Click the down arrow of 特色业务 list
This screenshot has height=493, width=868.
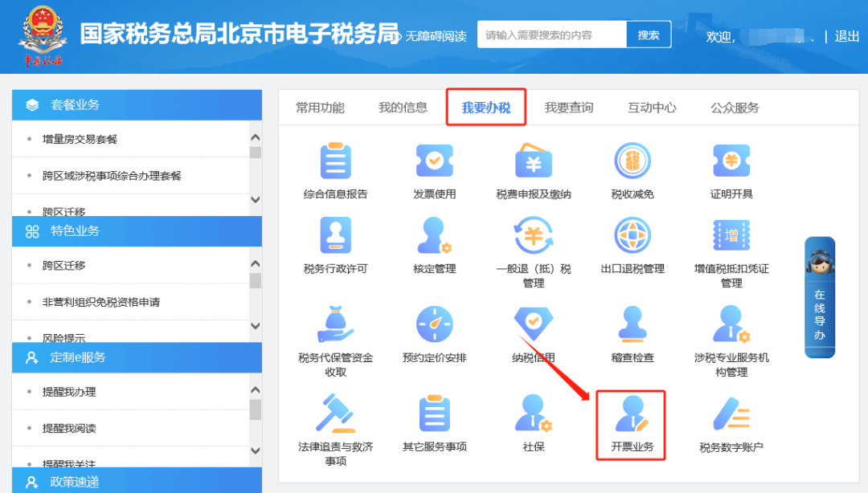point(256,326)
